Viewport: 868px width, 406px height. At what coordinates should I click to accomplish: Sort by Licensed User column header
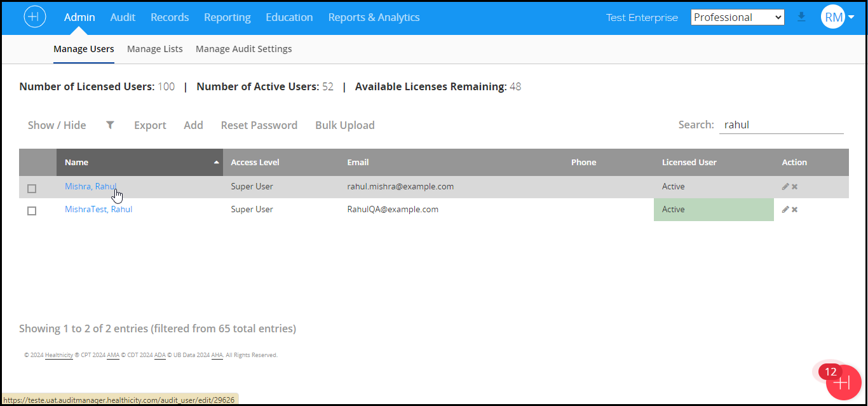click(x=689, y=162)
